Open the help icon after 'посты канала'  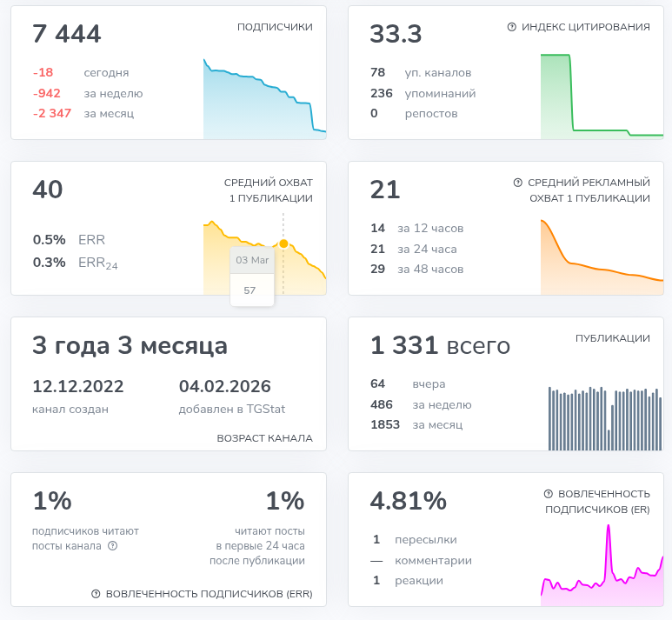click(x=112, y=546)
